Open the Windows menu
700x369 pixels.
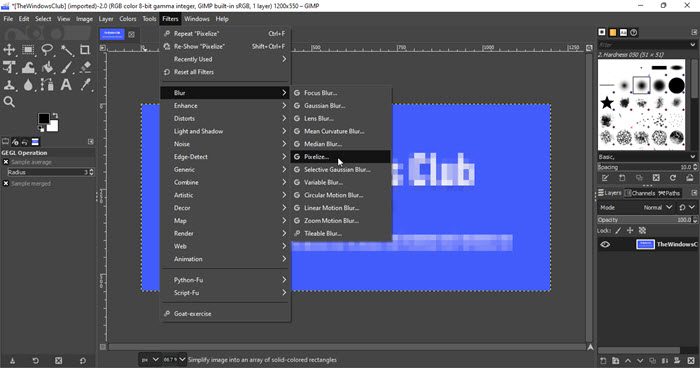tap(197, 19)
